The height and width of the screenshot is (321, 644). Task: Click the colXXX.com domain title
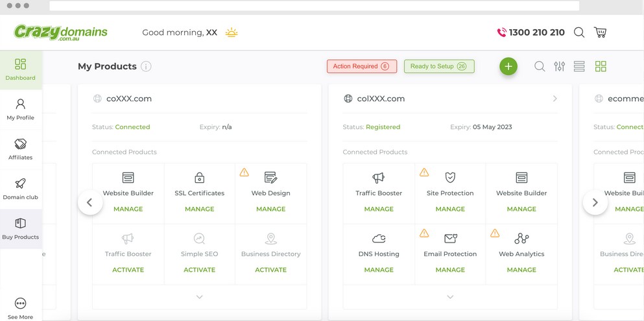pos(381,99)
